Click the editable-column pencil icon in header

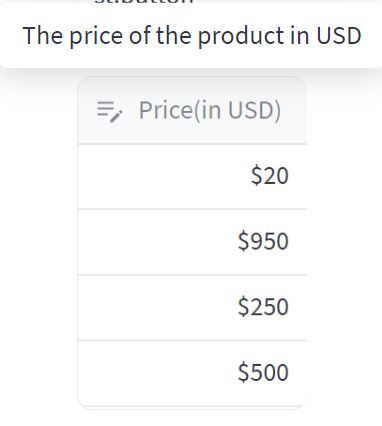110,112
